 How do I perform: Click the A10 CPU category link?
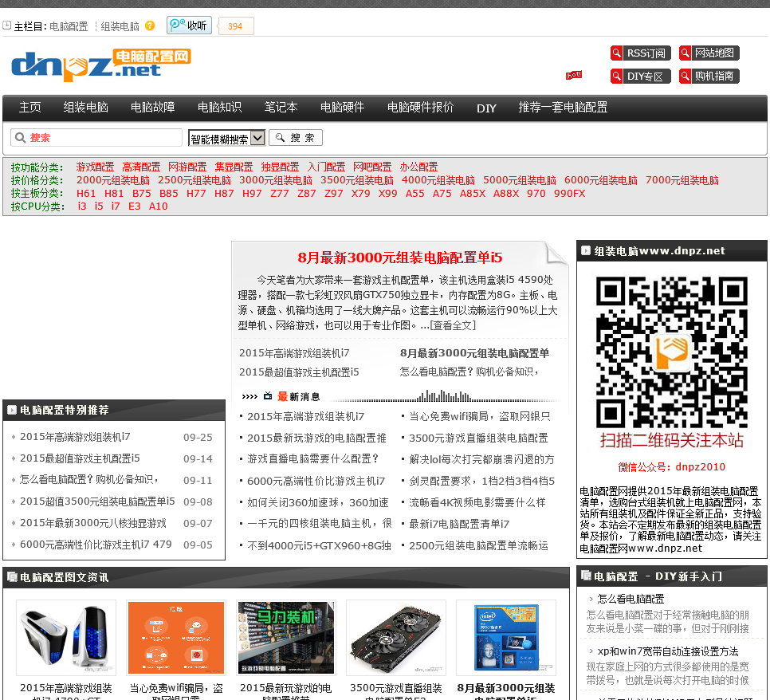[159, 206]
